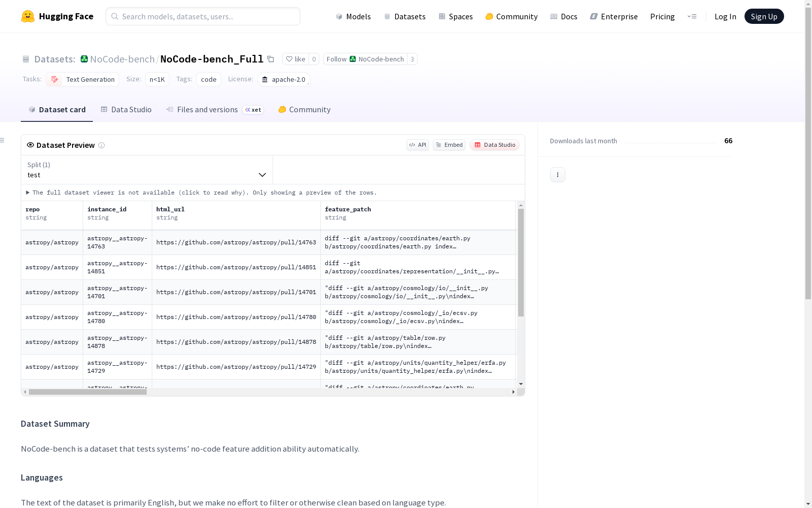Go to the Pricing page
812x508 pixels.
662,16
